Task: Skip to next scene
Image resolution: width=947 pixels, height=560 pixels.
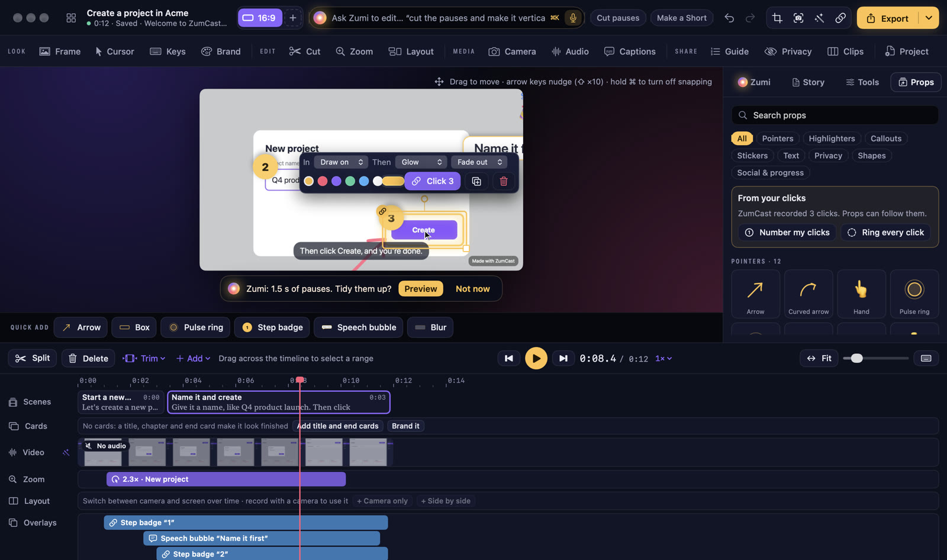Action: click(x=563, y=358)
